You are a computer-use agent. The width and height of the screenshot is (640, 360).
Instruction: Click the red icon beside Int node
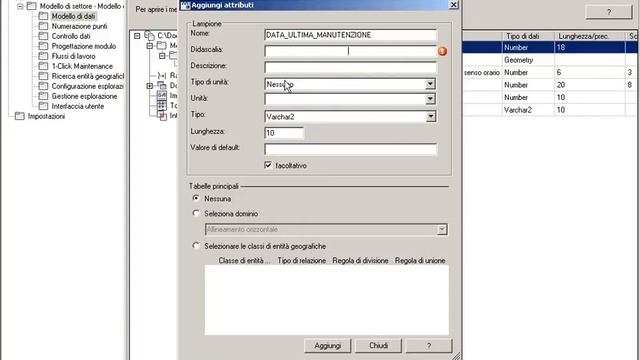(163, 116)
